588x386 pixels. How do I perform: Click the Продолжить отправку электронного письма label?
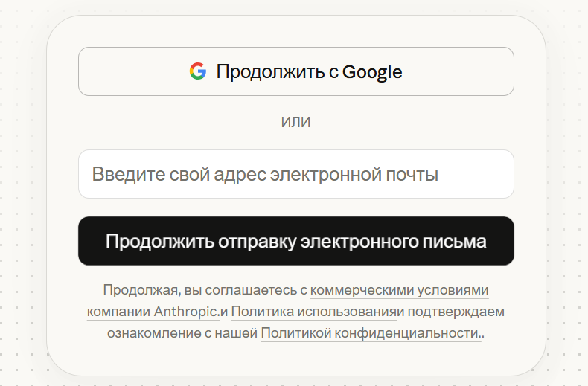pyautogui.click(x=296, y=241)
